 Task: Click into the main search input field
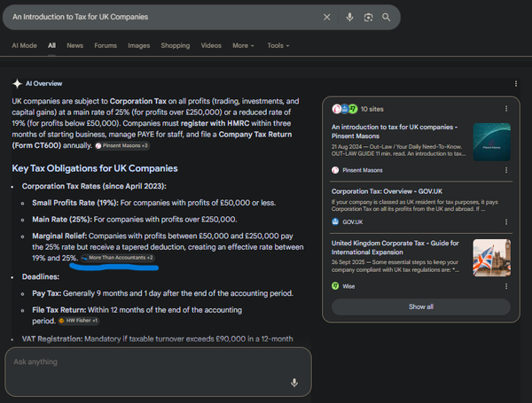pos(163,17)
